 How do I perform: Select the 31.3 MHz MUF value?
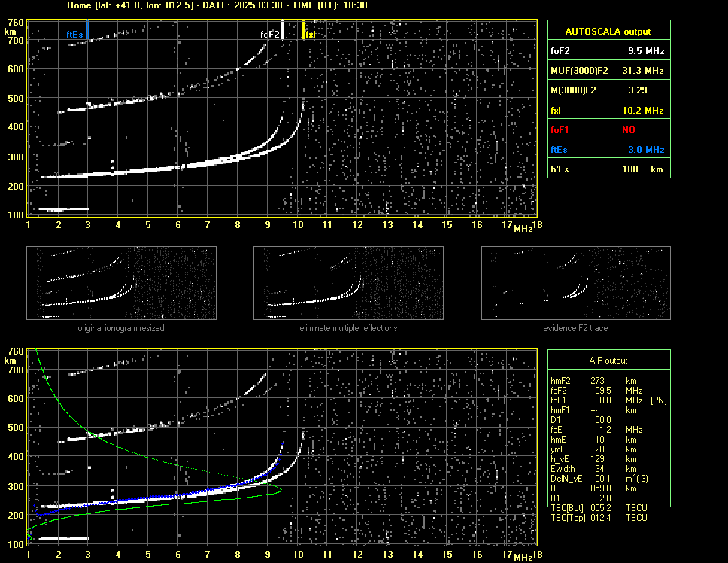point(642,71)
